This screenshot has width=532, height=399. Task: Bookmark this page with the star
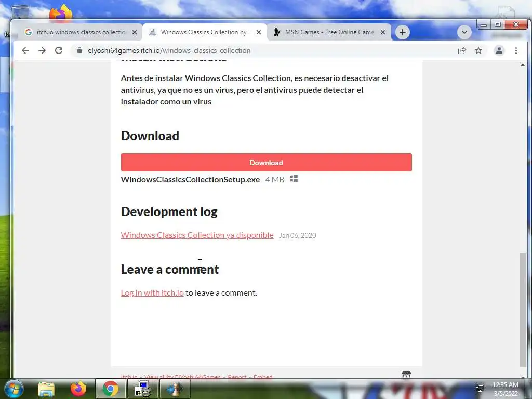click(478, 50)
